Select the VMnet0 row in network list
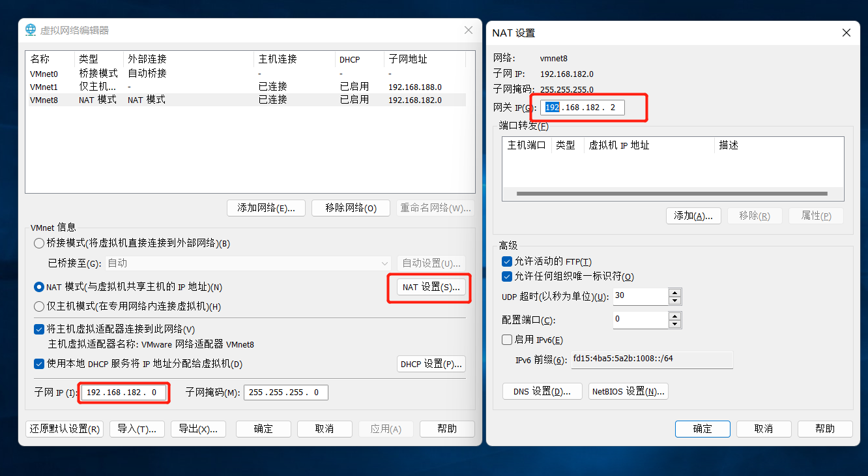This screenshot has width=868, height=476. pyautogui.click(x=246, y=74)
